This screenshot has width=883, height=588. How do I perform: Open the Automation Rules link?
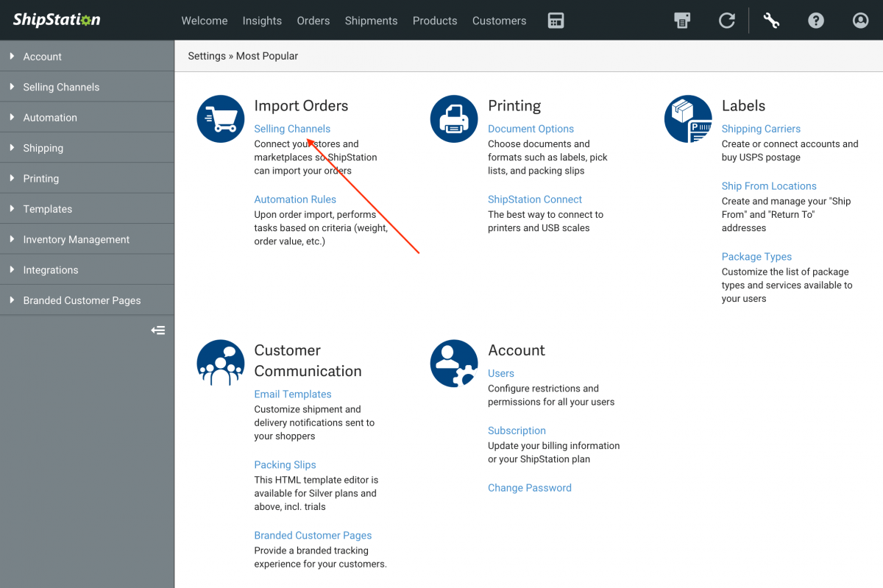point(295,199)
